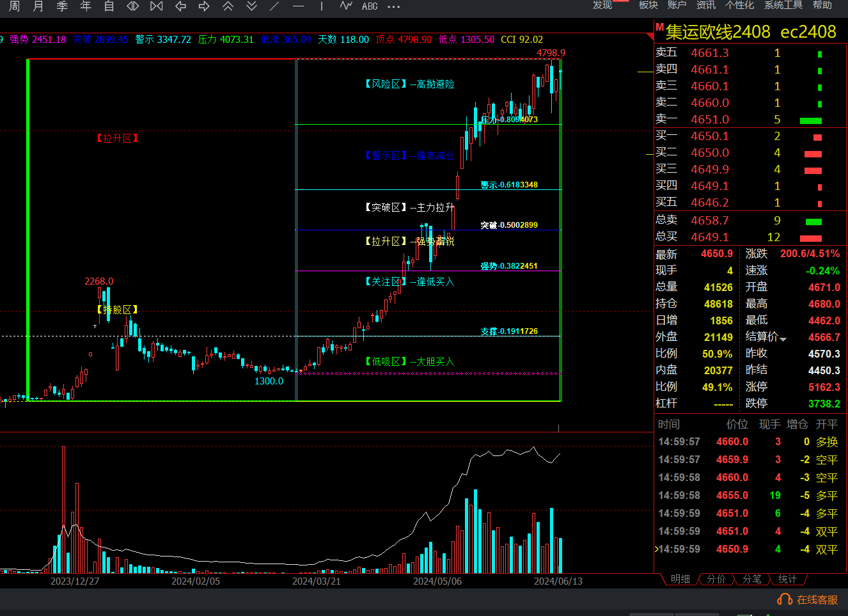Switch chart to quarterly period 季
This screenshot has width=848, height=616.
click(62, 6)
